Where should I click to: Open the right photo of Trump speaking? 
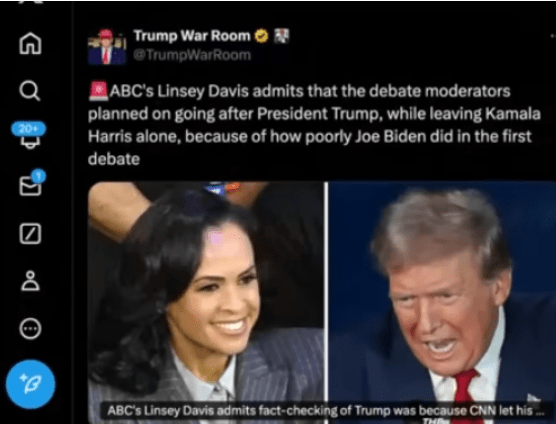point(442,302)
